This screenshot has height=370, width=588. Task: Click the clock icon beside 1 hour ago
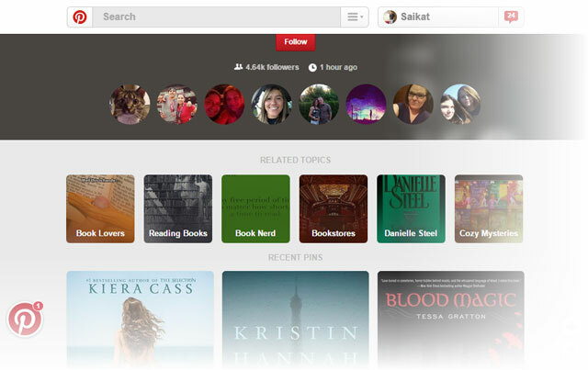tap(312, 67)
